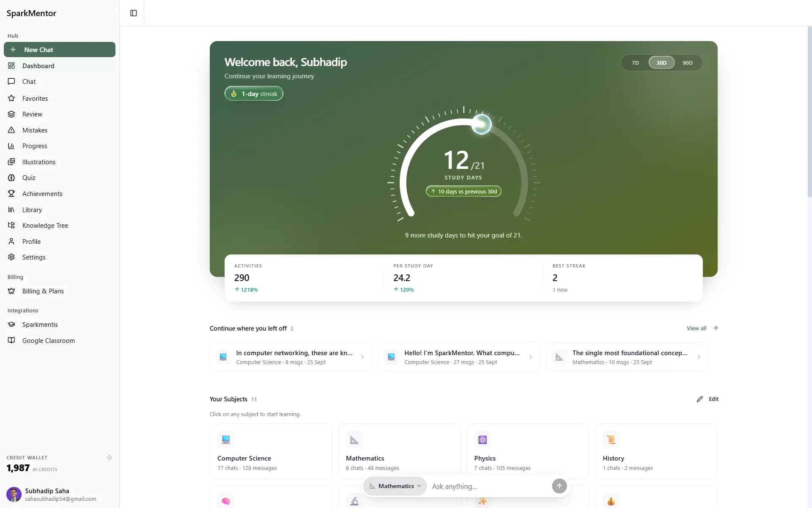
Task: Open the Mathematics subject dropdown in the chat bar
Action: pos(395,486)
